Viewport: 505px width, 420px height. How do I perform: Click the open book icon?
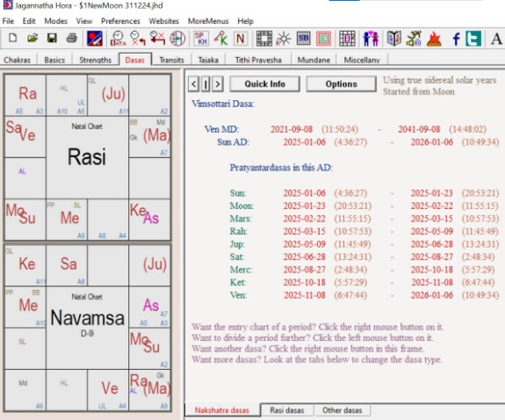point(394,39)
